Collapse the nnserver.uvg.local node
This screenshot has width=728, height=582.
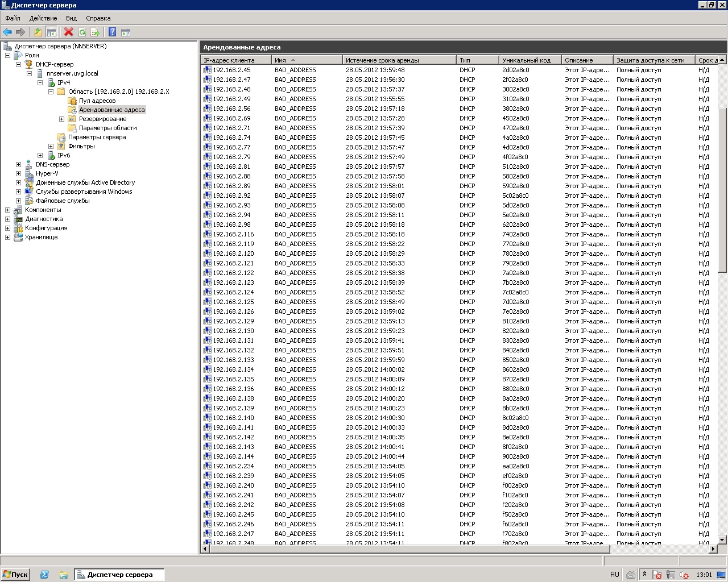click(x=29, y=73)
